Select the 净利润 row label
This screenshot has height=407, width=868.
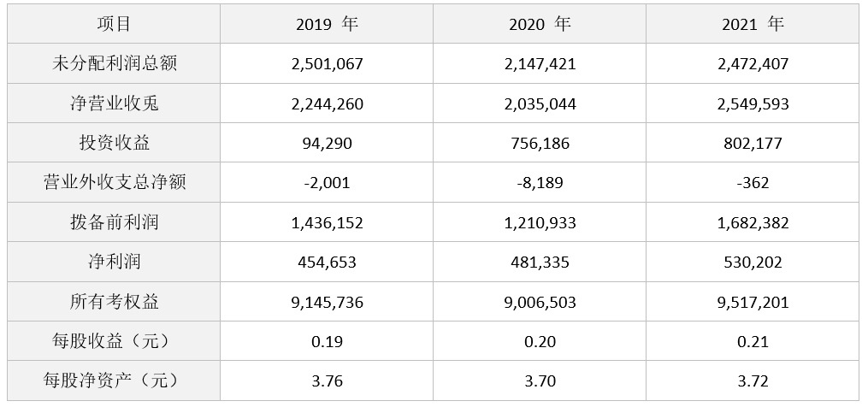pos(114,262)
